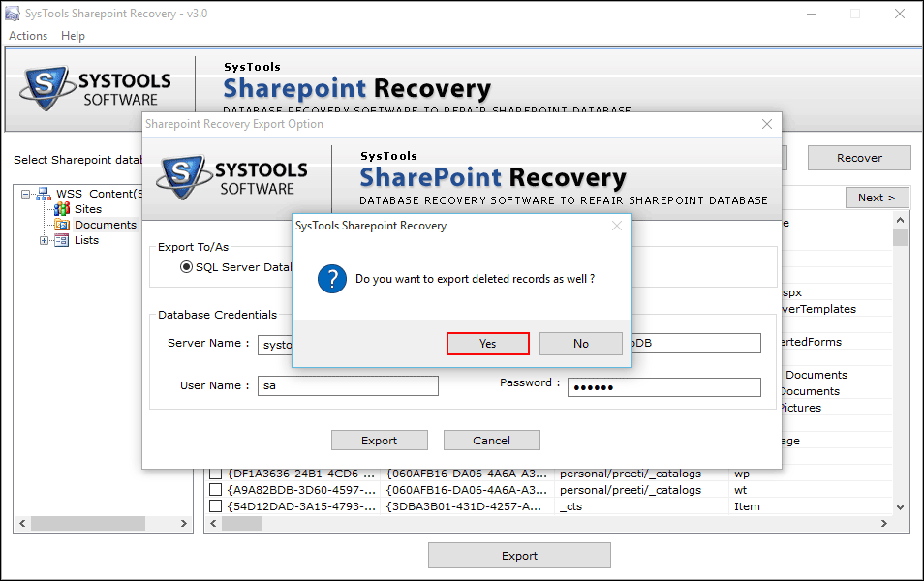Open the Help menu
The width and height of the screenshot is (924, 581).
click(73, 36)
